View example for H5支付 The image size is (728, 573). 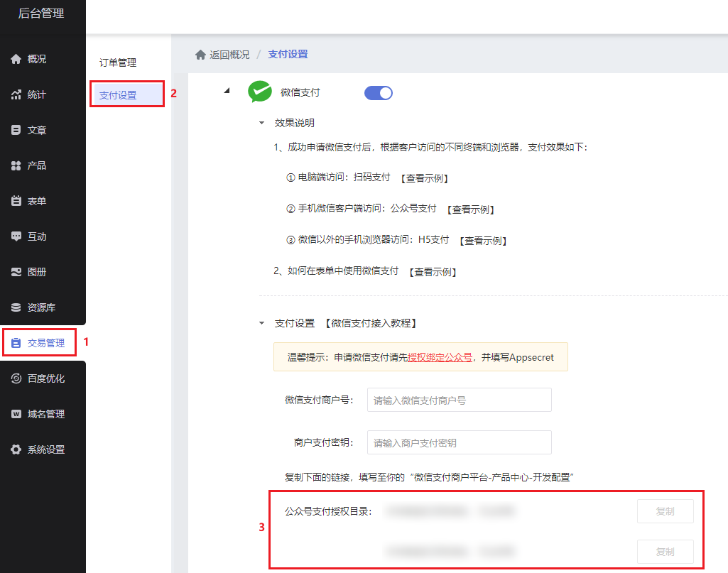coord(483,240)
